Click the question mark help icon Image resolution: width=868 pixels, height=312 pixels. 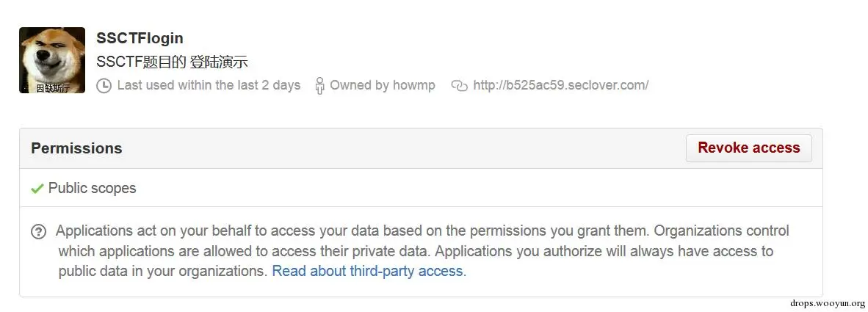(38, 231)
